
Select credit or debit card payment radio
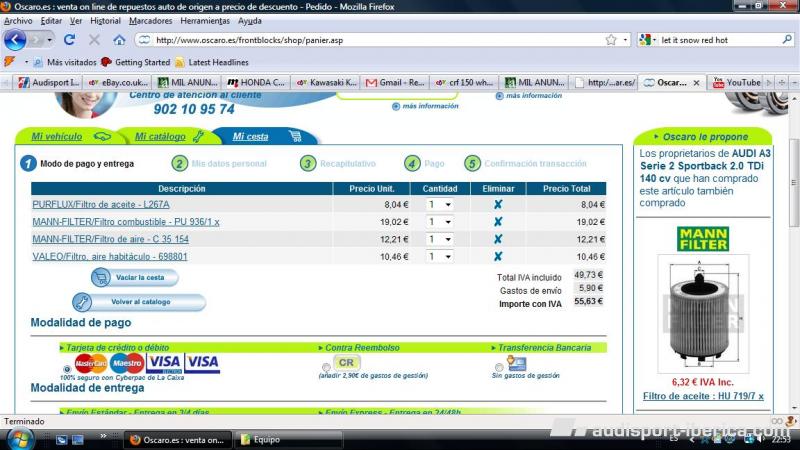click(x=67, y=368)
